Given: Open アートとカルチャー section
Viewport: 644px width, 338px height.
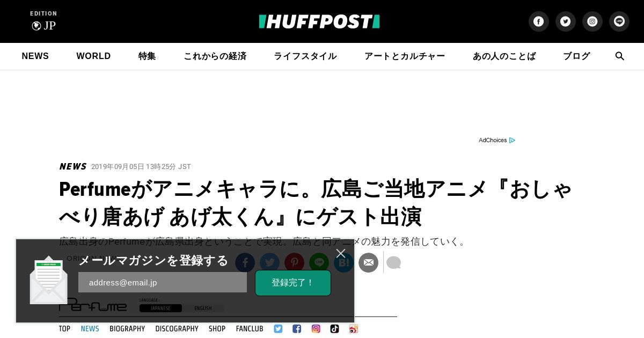Looking at the screenshot, I should click(x=405, y=56).
